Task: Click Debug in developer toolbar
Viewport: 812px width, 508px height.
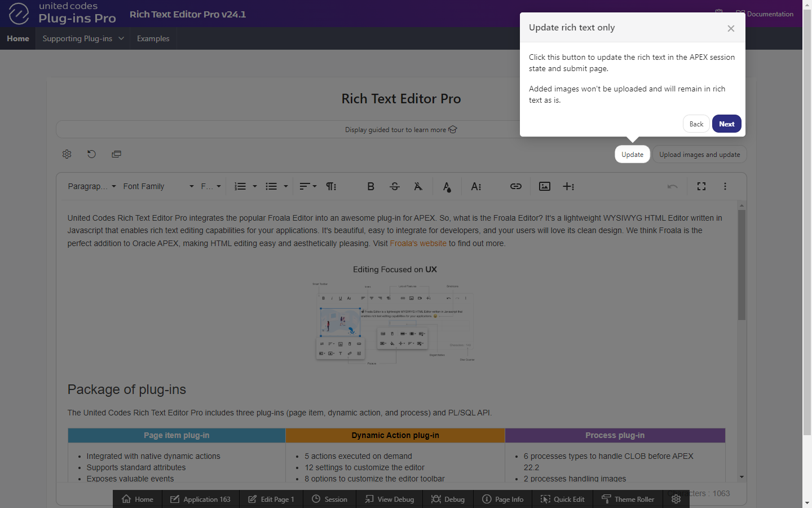Action: (448, 499)
